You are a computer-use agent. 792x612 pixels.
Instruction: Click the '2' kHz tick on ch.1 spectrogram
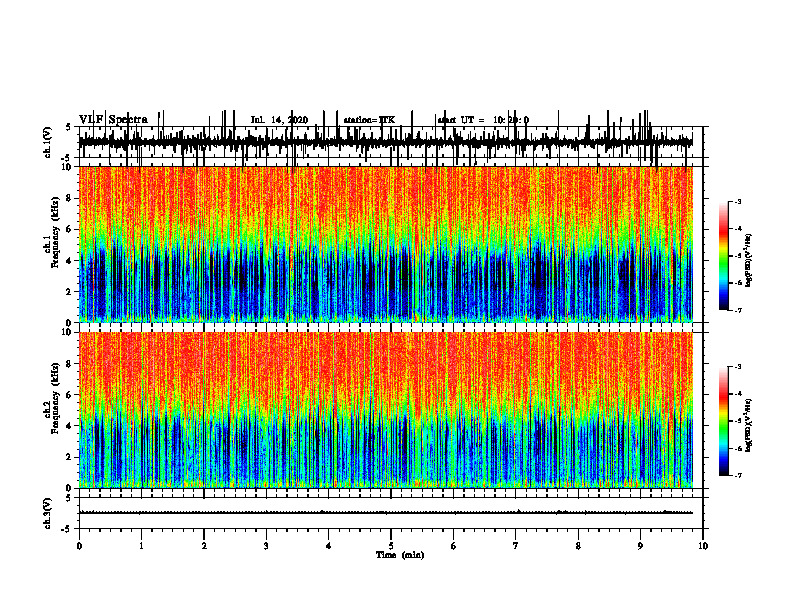tap(70, 292)
